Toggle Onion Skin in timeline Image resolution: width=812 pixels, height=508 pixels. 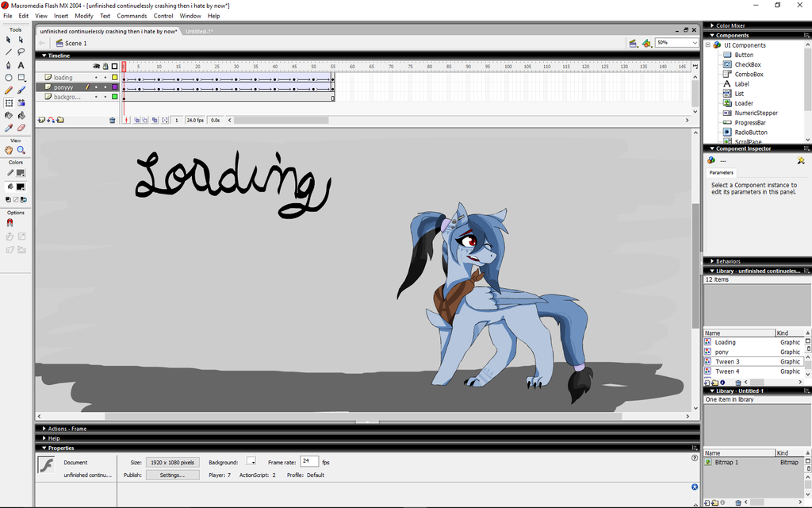click(x=136, y=121)
